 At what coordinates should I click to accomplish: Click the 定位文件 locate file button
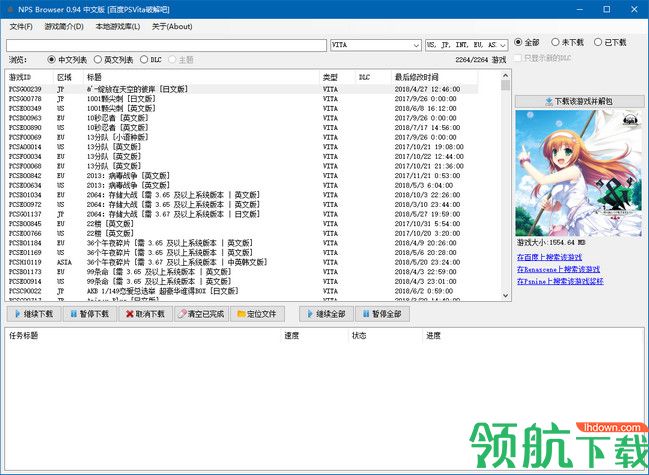pyautogui.click(x=257, y=314)
